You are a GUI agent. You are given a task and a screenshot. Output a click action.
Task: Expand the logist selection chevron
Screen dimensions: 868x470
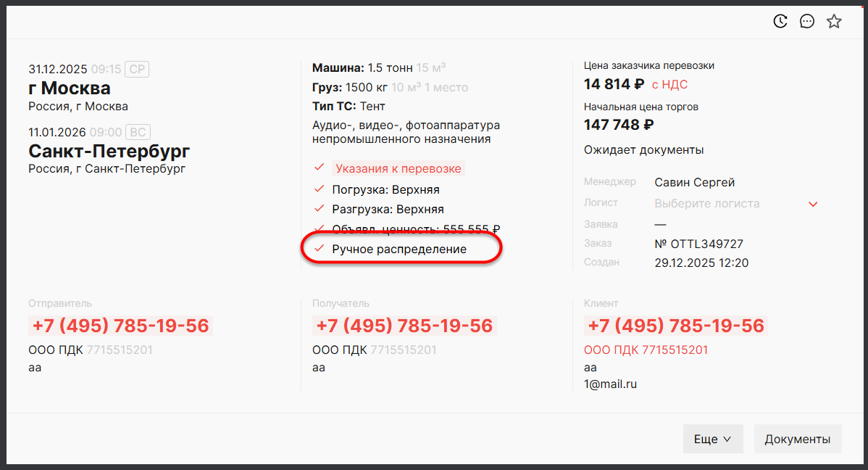pos(813,204)
